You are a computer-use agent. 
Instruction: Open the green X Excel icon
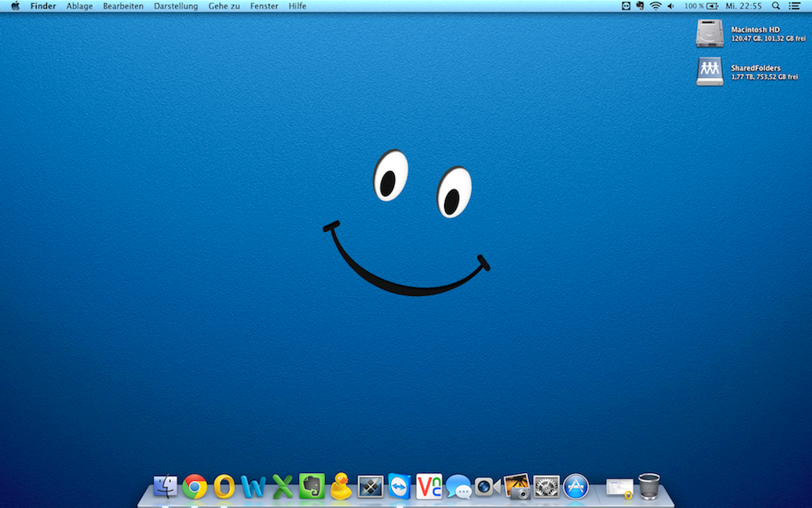[282, 486]
